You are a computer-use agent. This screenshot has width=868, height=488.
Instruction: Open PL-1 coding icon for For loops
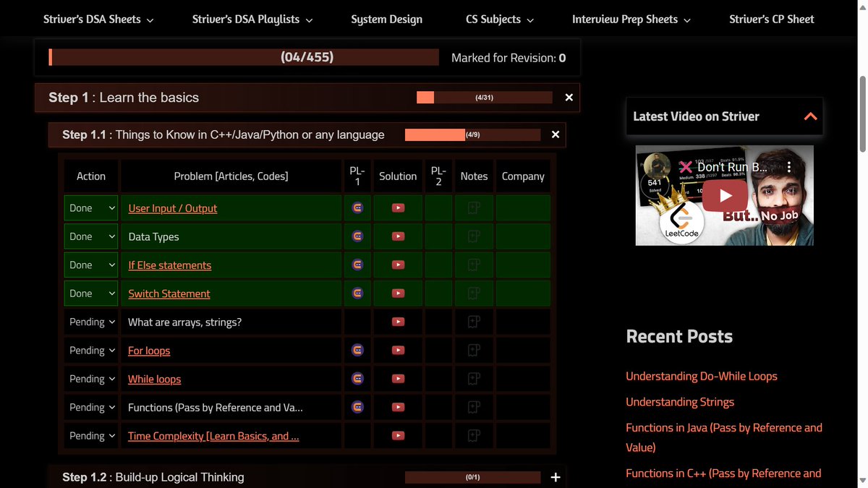[357, 350]
